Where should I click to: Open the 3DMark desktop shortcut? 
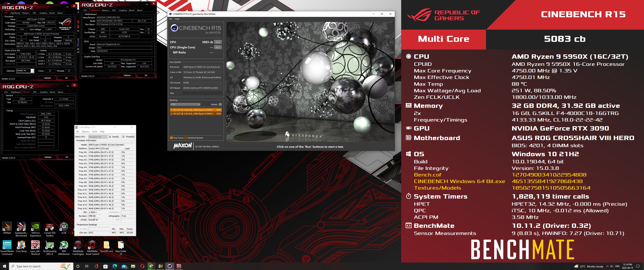point(7,228)
